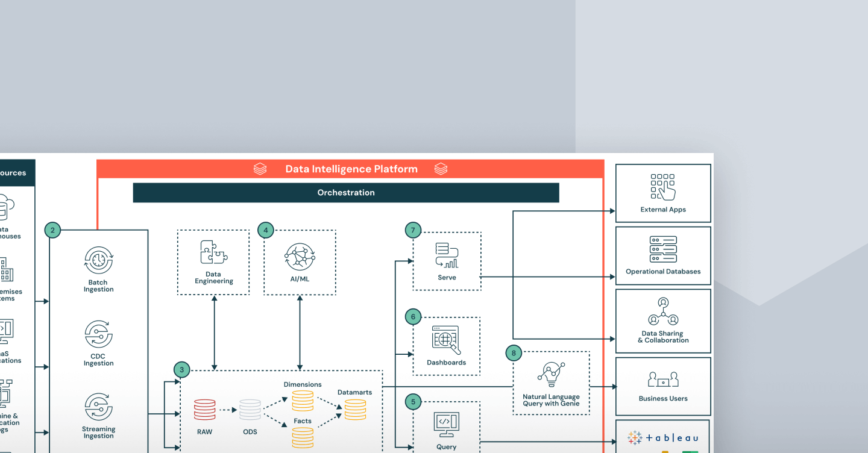The height and width of the screenshot is (453, 868).
Task: Click the Orchestration bar
Action: 346,193
